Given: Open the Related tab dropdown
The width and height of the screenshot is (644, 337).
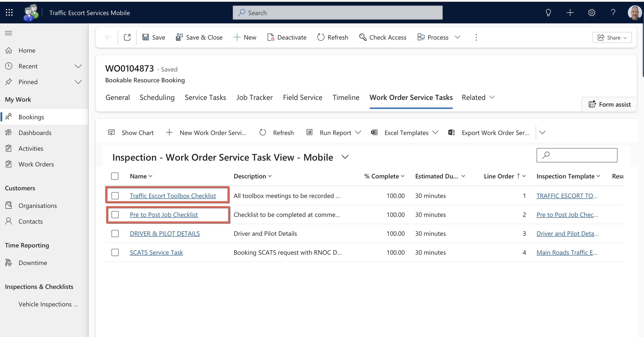Looking at the screenshot, I should [x=478, y=97].
